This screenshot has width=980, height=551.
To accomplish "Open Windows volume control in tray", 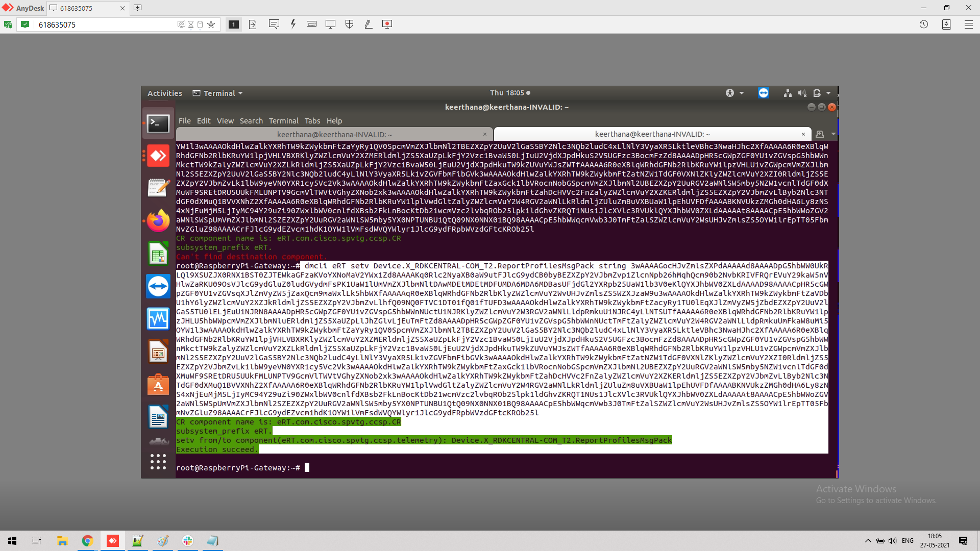I will pyautogui.click(x=892, y=541).
